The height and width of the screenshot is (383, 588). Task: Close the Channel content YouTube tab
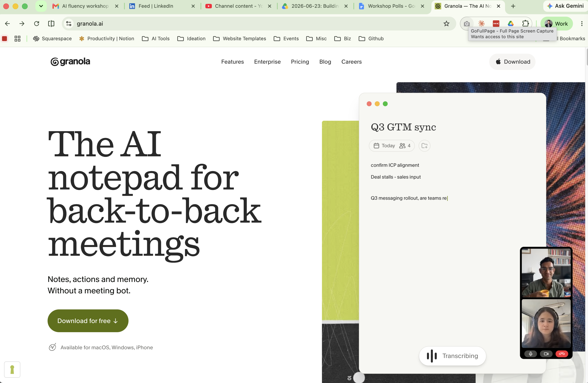(270, 6)
